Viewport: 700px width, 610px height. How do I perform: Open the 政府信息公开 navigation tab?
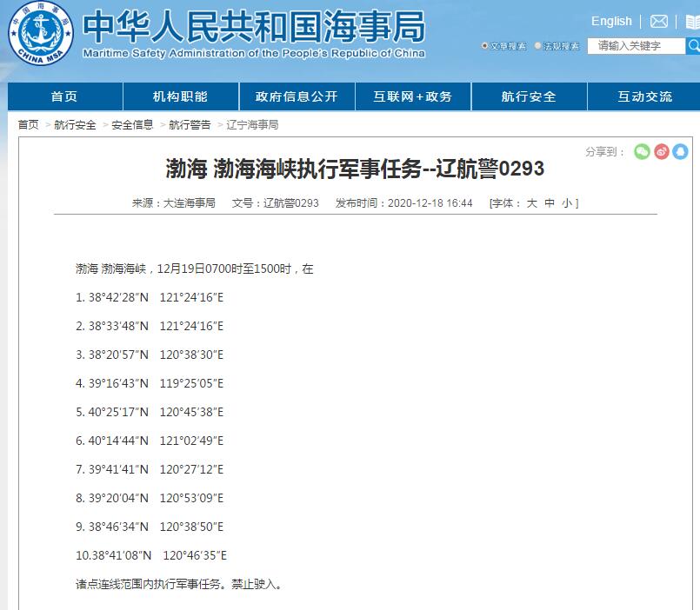(297, 96)
